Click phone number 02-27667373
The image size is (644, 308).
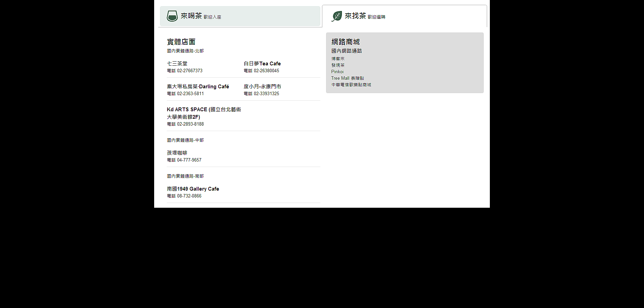[189, 71]
